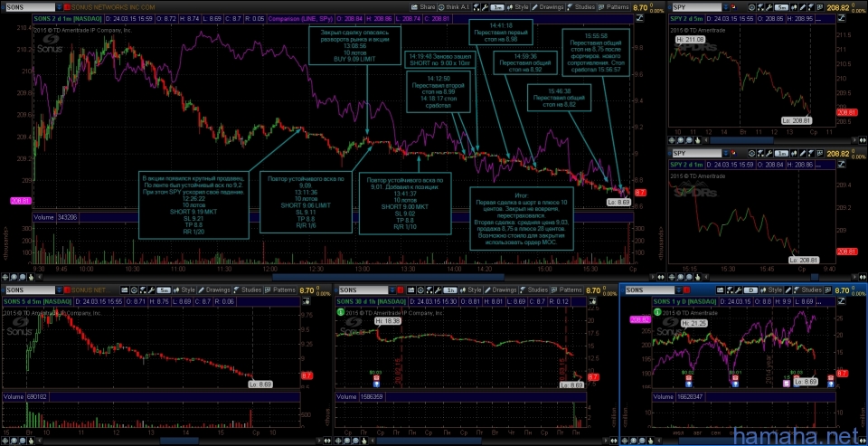
Task: Open Drawings on the SONS 1h chart
Action: point(501,289)
